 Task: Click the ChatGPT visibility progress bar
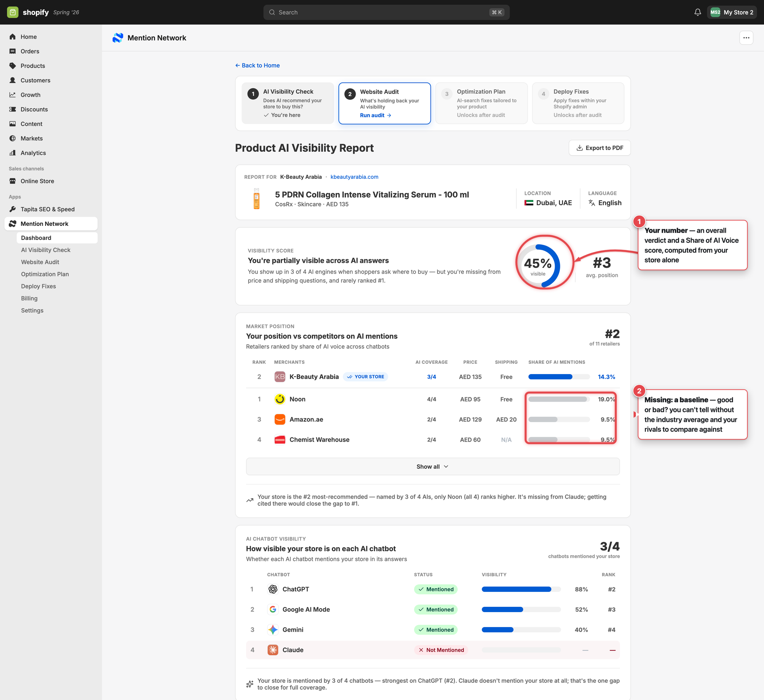tap(521, 589)
